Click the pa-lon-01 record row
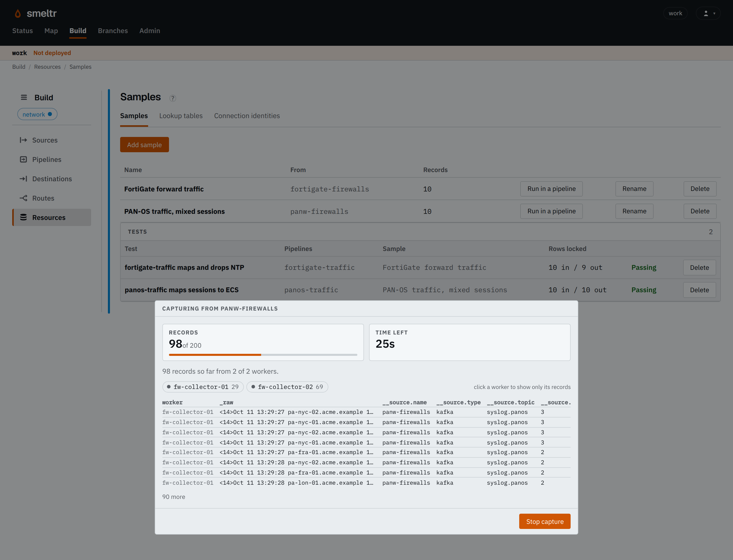This screenshot has height=560, width=733. (x=366, y=483)
